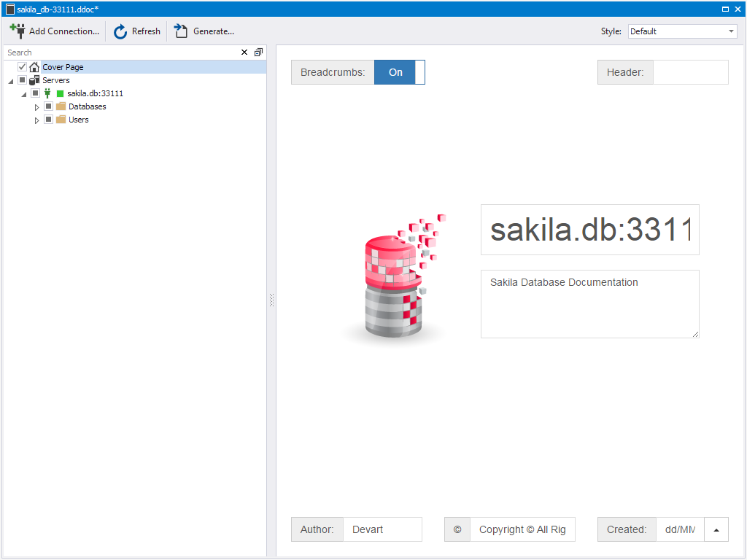Select the Databases tree item
Screen dimensions: 747x560
88,106
